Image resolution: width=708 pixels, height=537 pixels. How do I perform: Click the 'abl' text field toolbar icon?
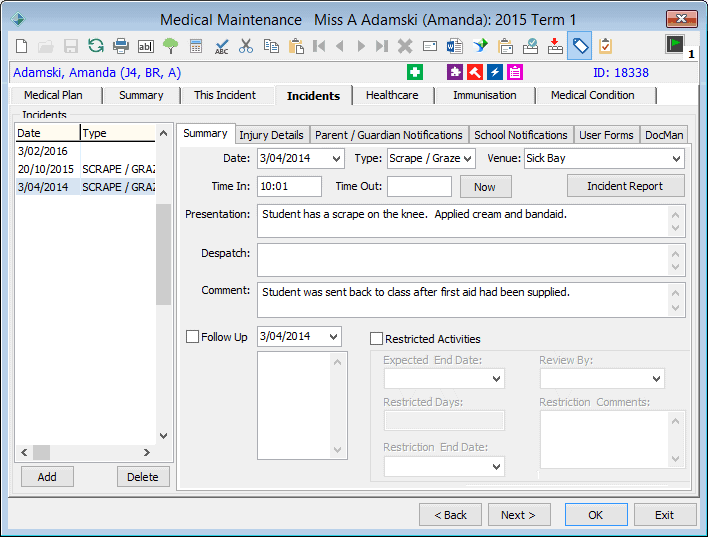click(145, 46)
